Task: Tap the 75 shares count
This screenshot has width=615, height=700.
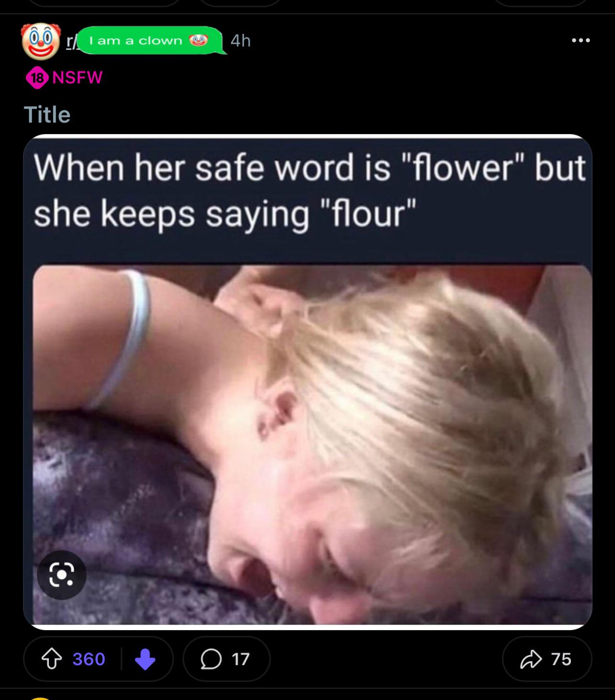Action: tap(561, 659)
